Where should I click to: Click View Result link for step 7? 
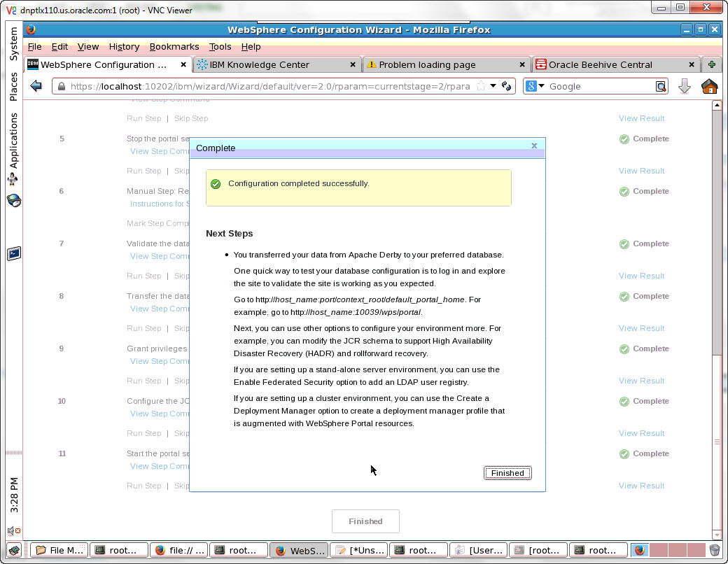(641, 276)
